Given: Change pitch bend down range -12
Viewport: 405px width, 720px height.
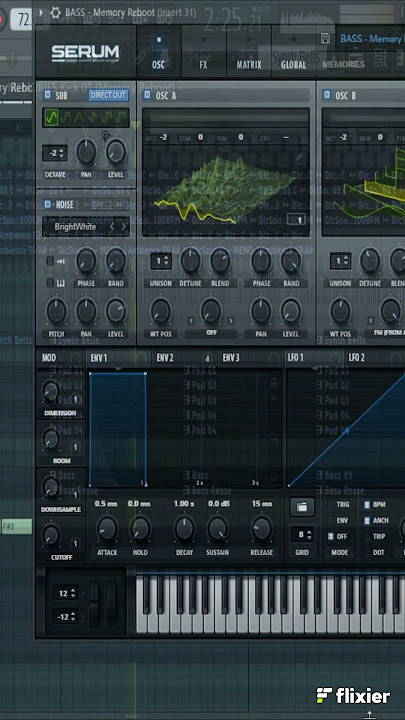Looking at the screenshot, I should click(65, 615).
